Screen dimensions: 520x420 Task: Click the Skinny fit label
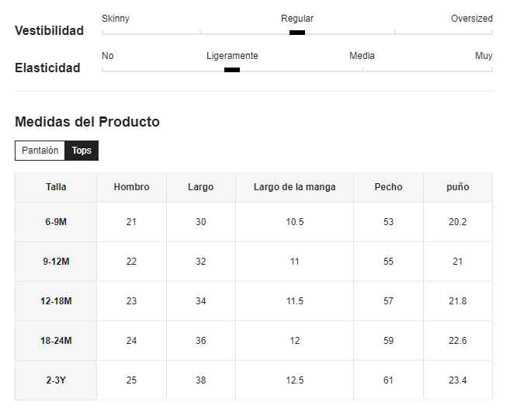116,19
